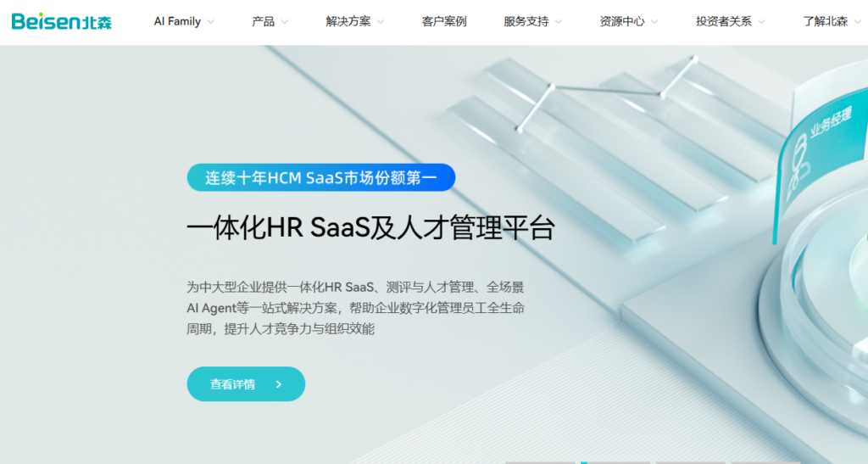The image size is (868, 464).
Task: Expand the chevron beside 产品
Action: (x=285, y=22)
